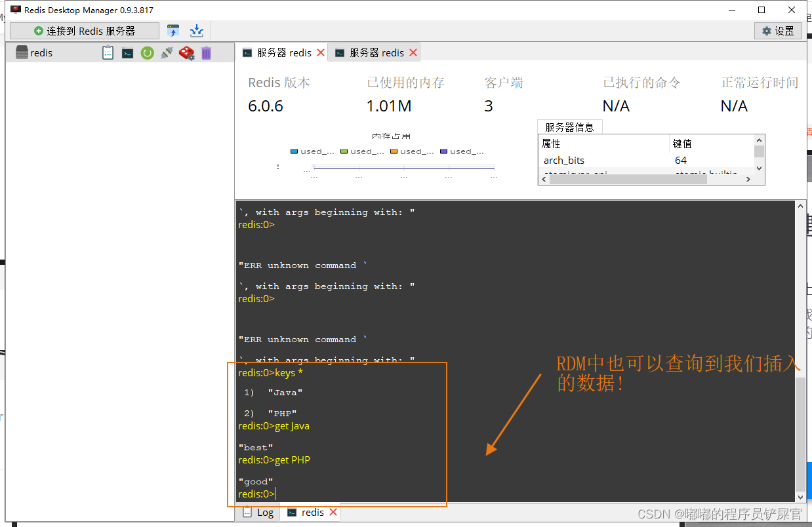Select redis in the connection tree
Screen dimensions: 812x527
41,53
